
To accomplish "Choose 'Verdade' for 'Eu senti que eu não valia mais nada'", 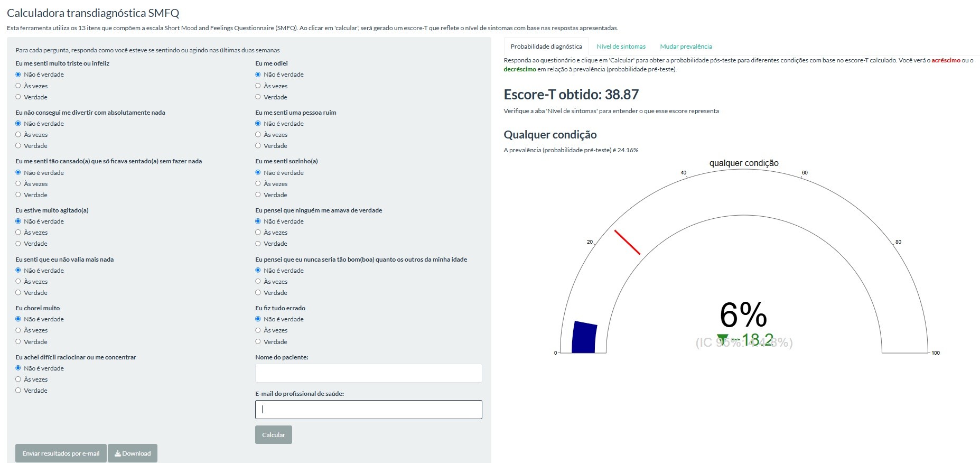I will 18,292.
